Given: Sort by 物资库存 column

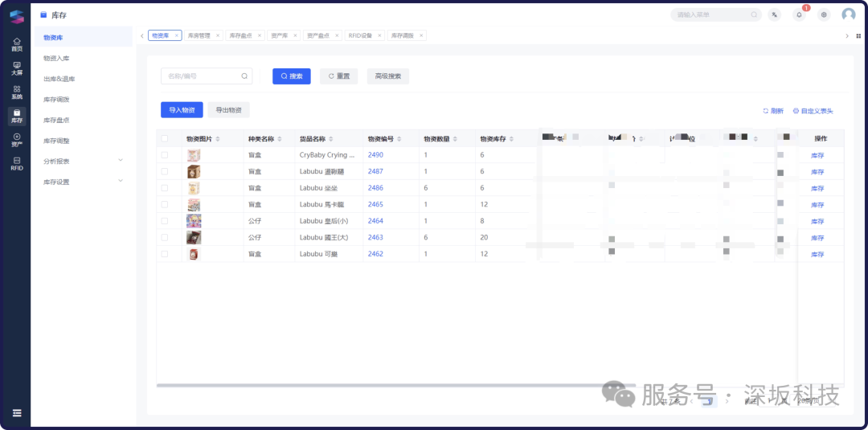Looking at the screenshot, I should pos(511,139).
